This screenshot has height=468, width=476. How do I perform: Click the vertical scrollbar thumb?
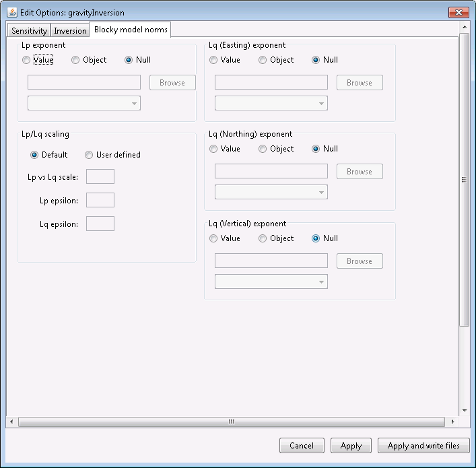tap(465, 180)
